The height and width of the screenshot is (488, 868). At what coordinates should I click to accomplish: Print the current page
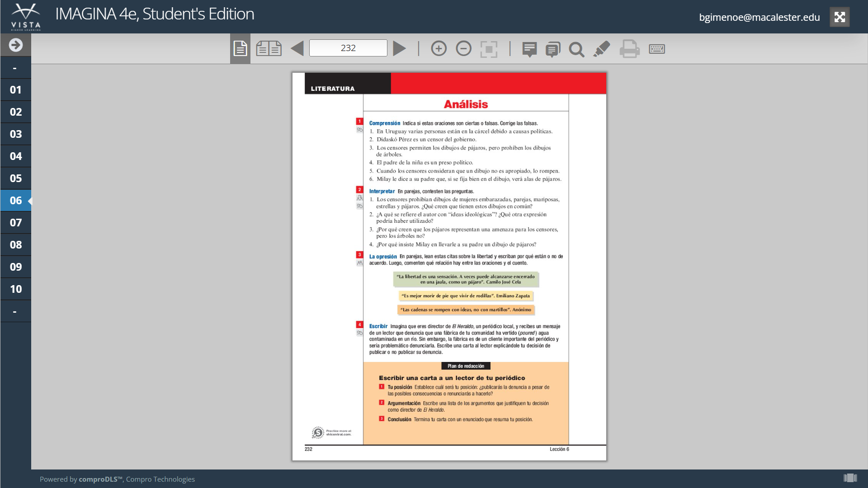point(629,48)
